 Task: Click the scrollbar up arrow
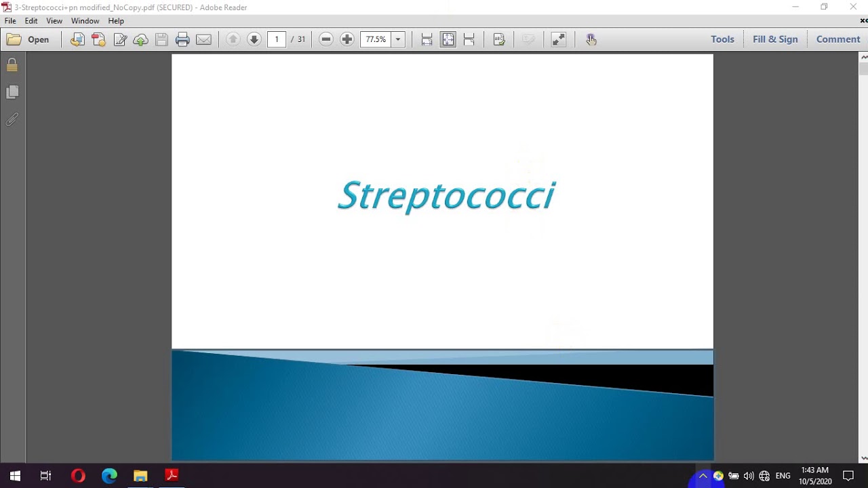click(x=863, y=57)
